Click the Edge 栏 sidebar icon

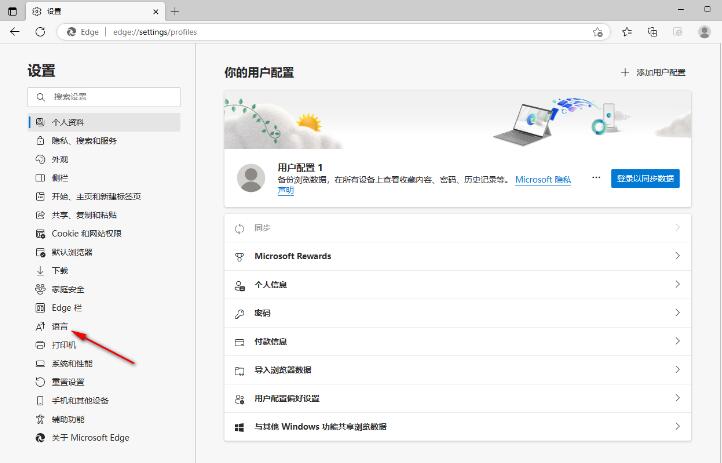click(41, 307)
